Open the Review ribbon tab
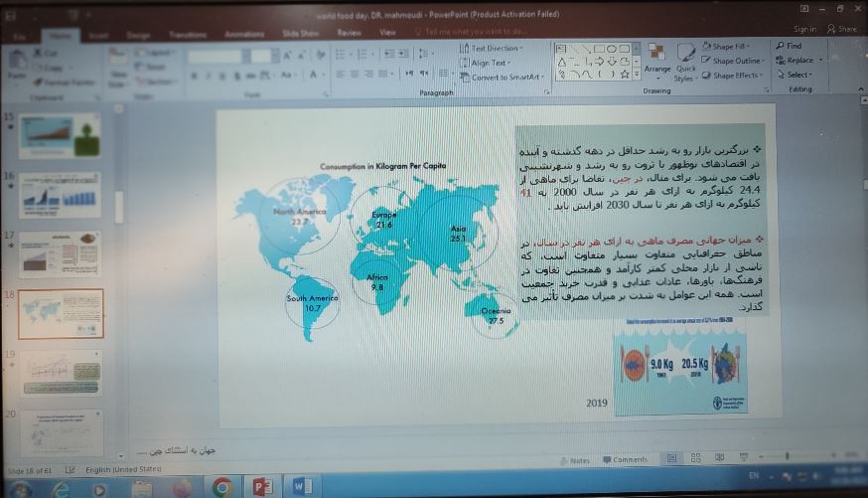Viewport: 868px width, 498px height. pyautogui.click(x=349, y=32)
